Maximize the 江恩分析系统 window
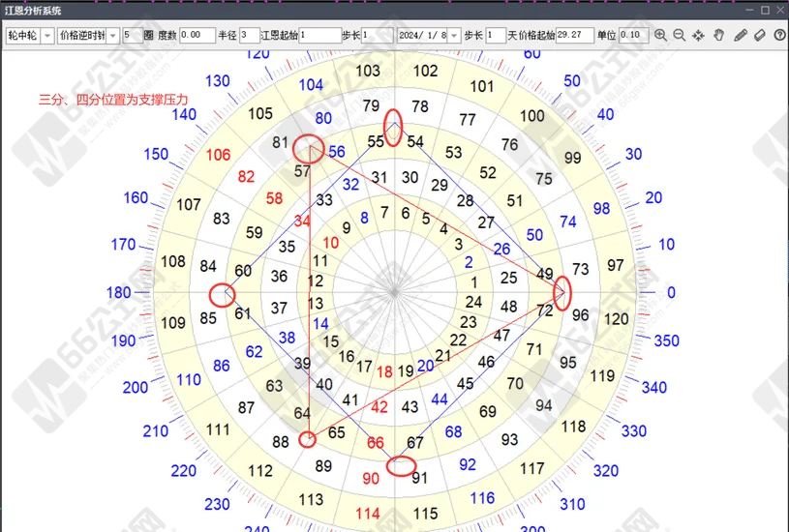789x532 pixels. tap(765, 10)
